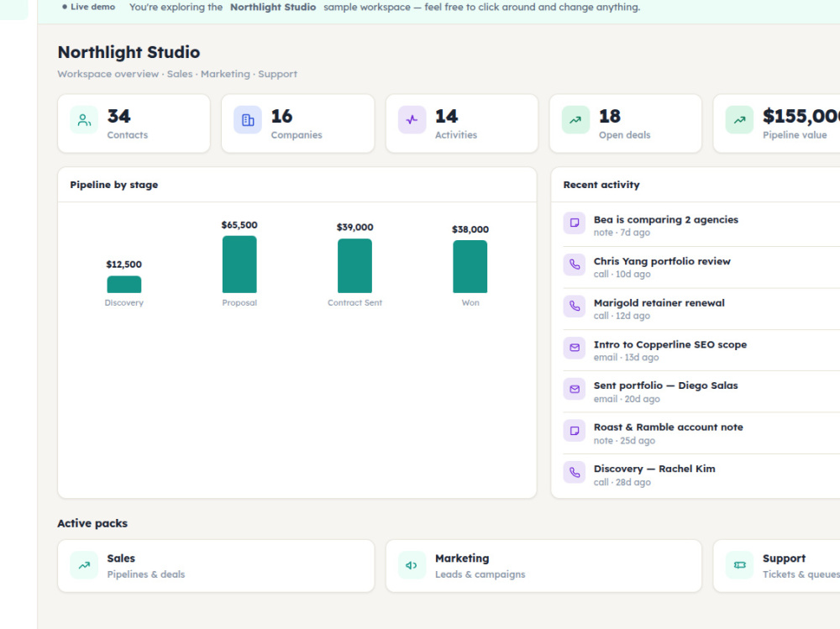Select the Won stage bar

click(470, 267)
